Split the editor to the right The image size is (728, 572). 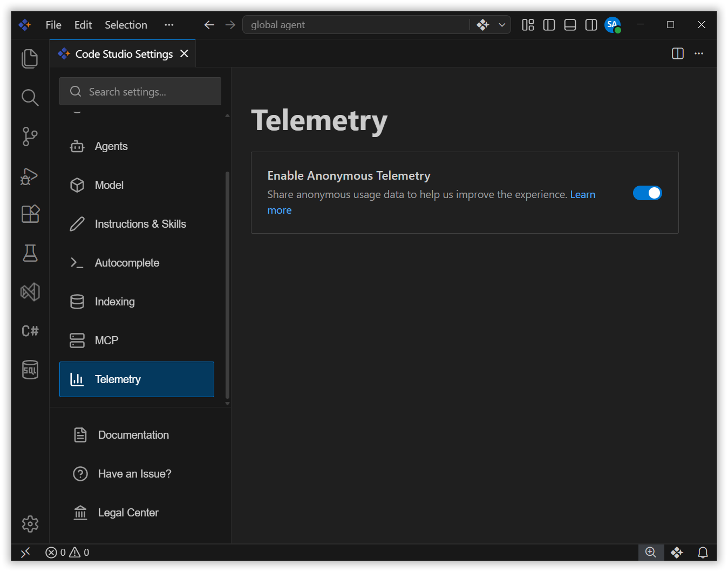point(678,53)
